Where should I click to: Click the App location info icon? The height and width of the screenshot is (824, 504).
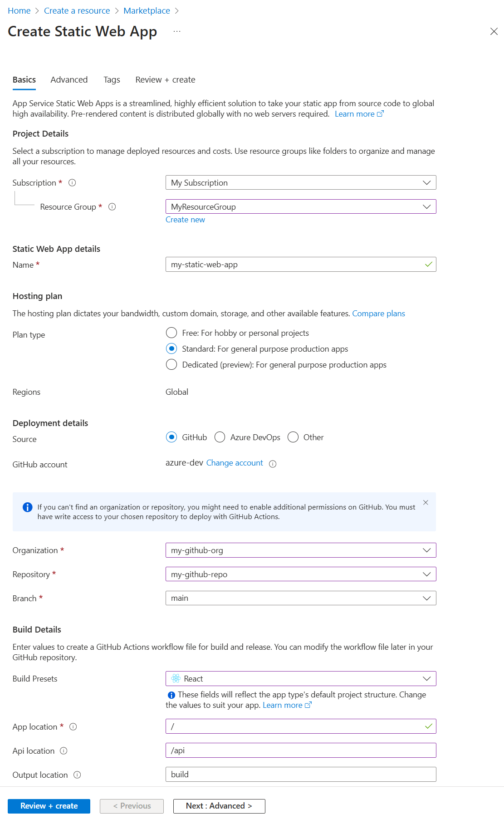click(73, 727)
